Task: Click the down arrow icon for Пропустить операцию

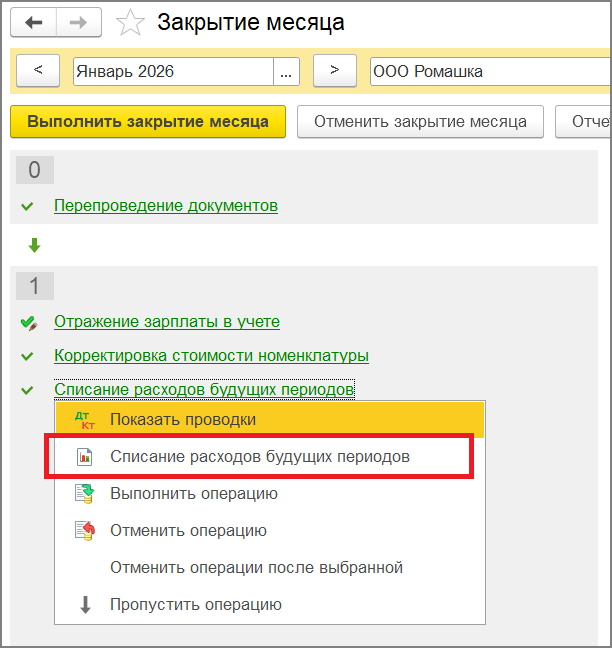Action: (85, 605)
